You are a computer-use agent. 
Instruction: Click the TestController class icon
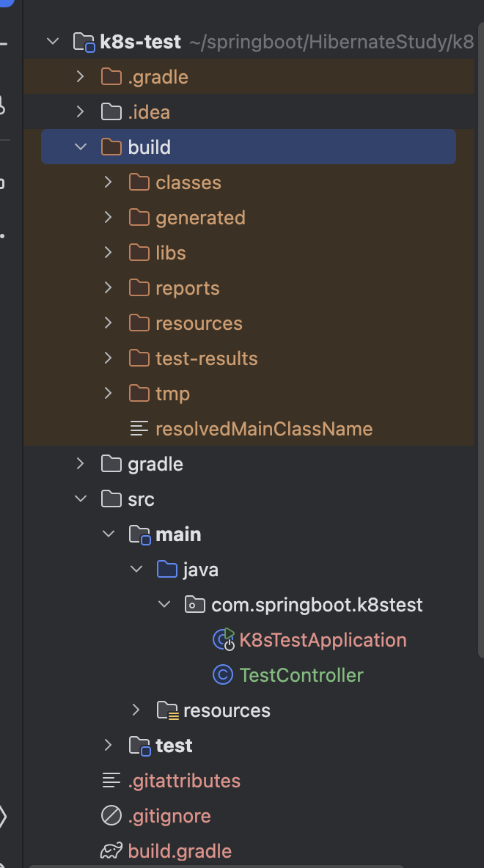pyautogui.click(x=222, y=675)
